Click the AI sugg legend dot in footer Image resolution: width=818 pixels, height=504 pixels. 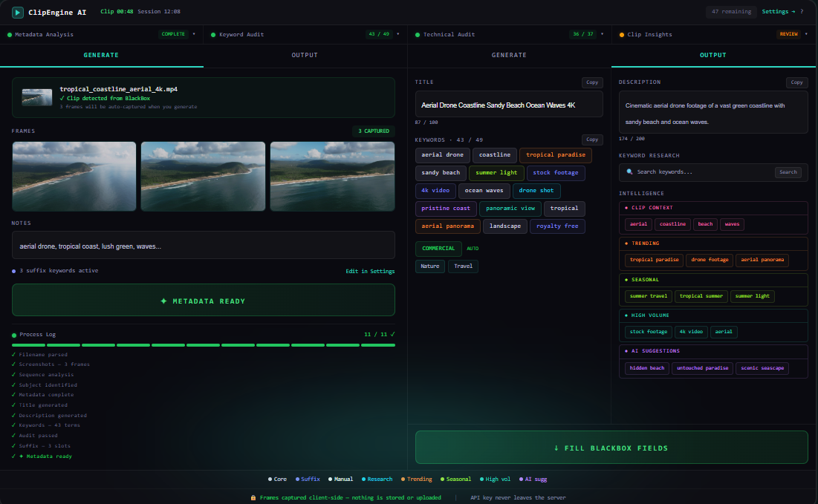click(x=521, y=480)
